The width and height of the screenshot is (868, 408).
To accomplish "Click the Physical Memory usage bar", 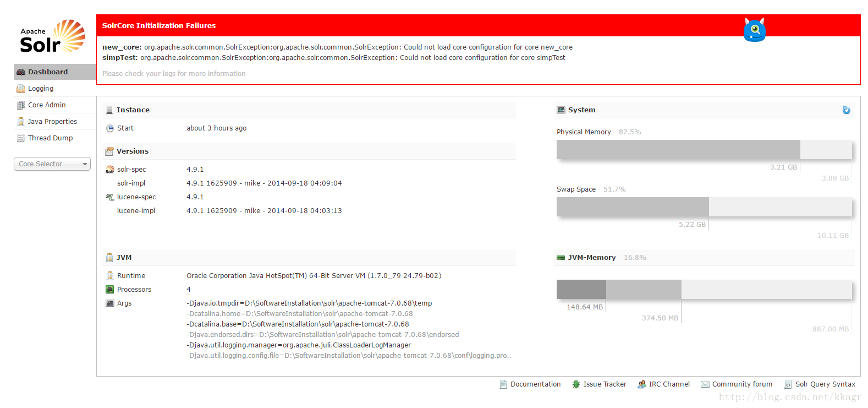I will tap(704, 149).
